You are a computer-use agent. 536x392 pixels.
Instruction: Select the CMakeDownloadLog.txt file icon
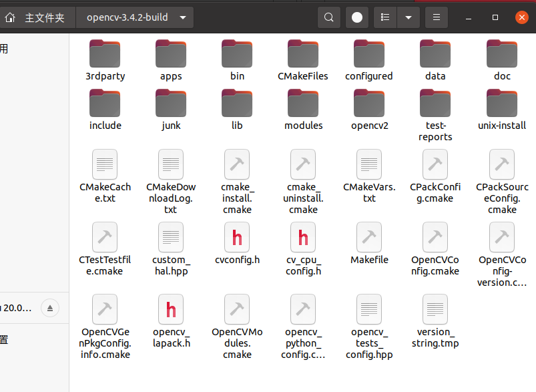click(x=171, y=164)
